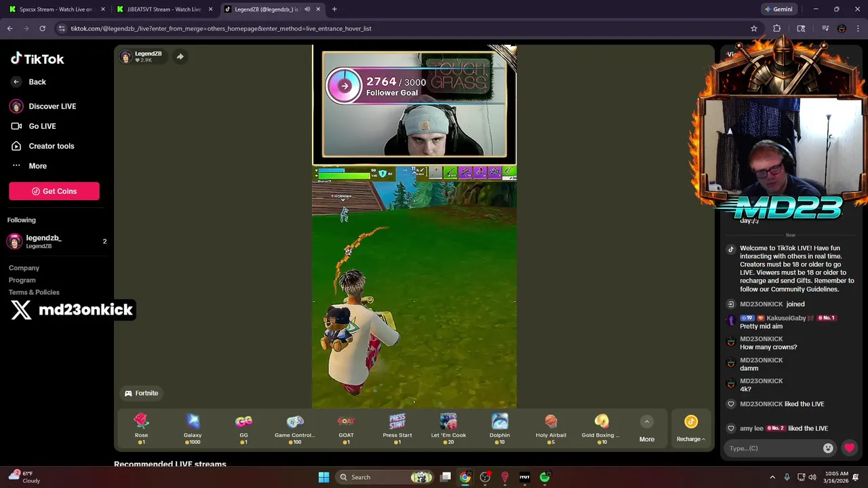The width and height of the screenshot is (868, 488).
Task: Open the chat emoji picker
Action: tap(828, 448)
